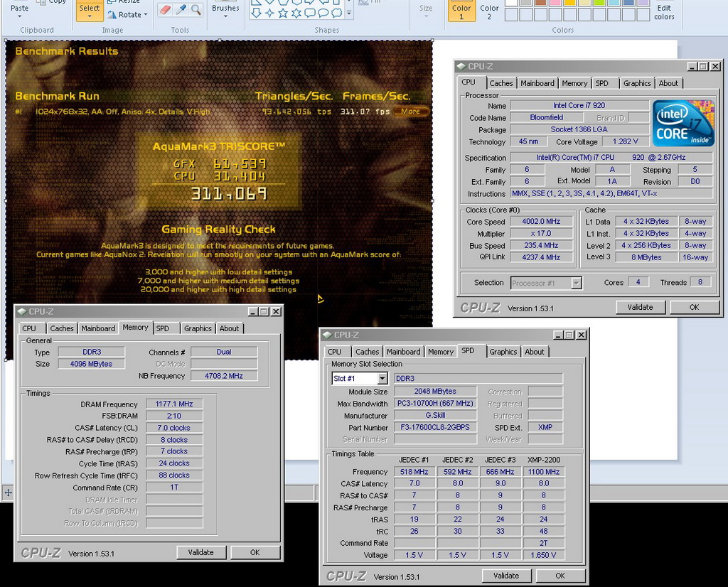Choose the six-point star shape

[296, 13]
